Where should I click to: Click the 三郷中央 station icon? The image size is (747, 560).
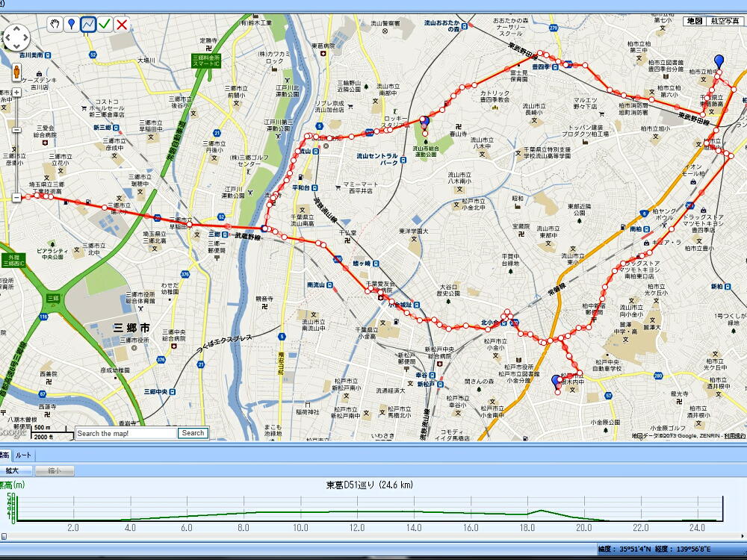pyautogui.click(x=172, y=392)
